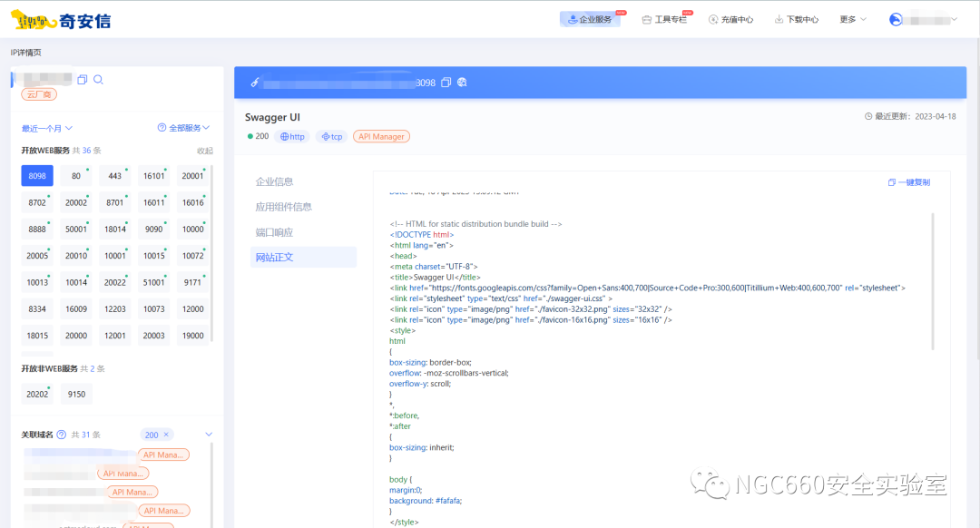Switch to 网站正文 tab
The image size is (980, 528).
tap(303, 258)
